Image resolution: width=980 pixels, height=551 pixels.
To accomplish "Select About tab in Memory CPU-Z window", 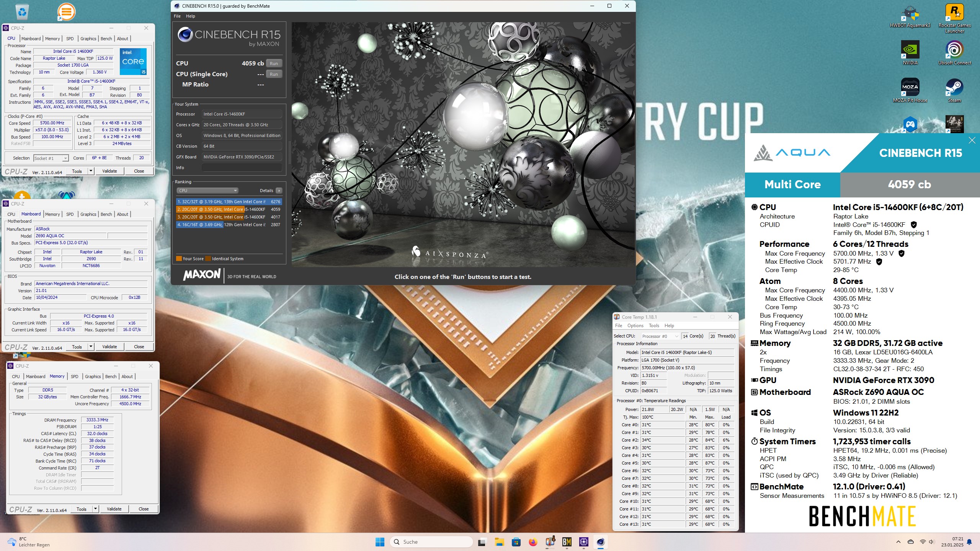I will point(127,377).
